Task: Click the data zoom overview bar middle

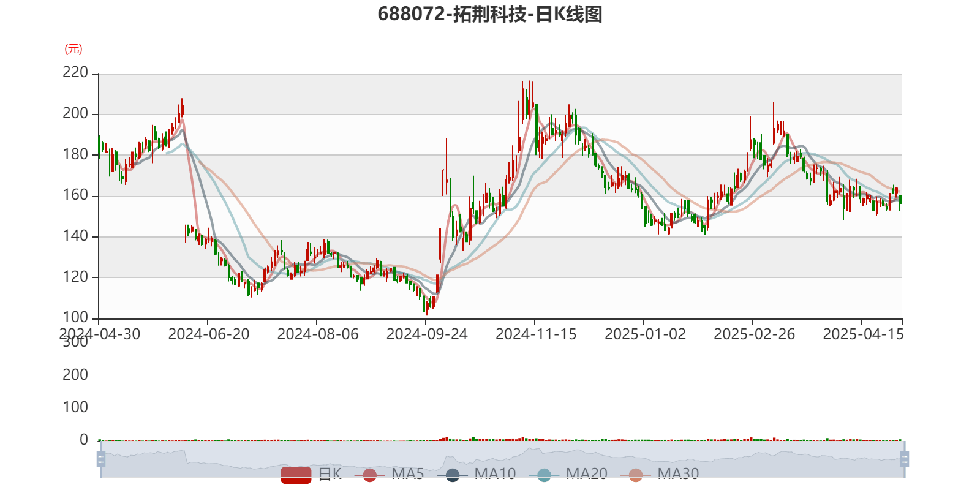Action: coord(502,459)
